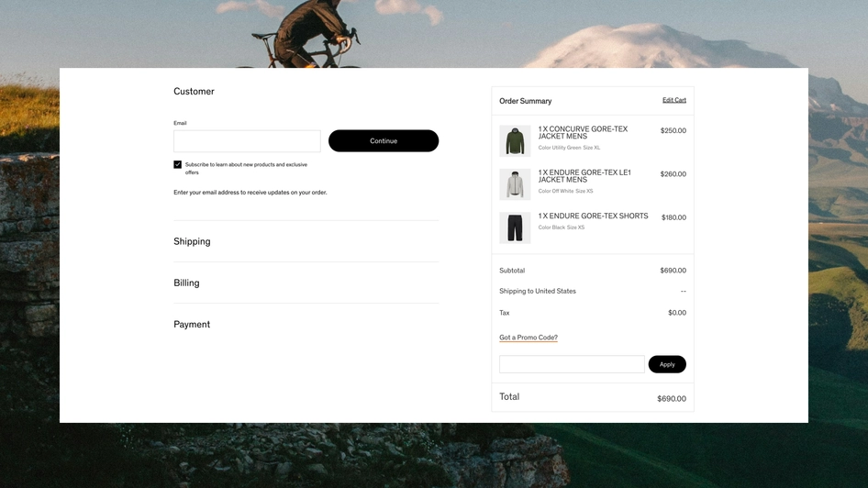
Task: Click the $260.00 item price
Action: point(673,173)
